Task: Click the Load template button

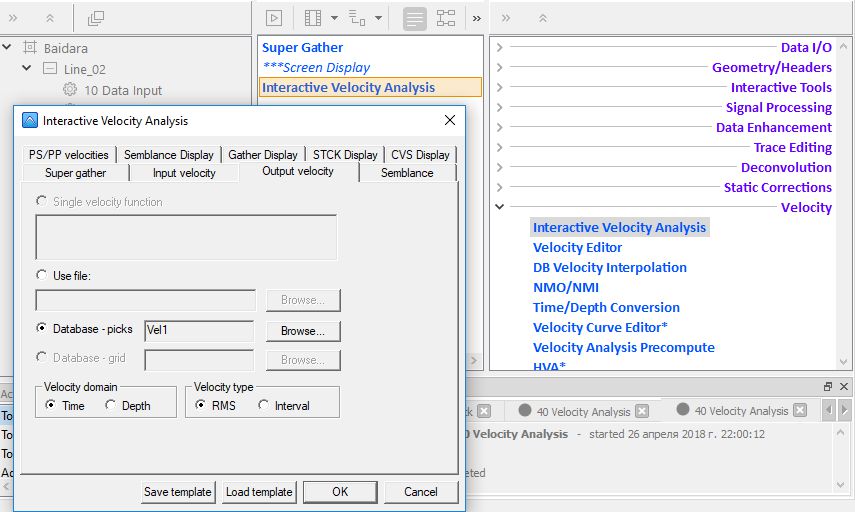Action: 260,492
